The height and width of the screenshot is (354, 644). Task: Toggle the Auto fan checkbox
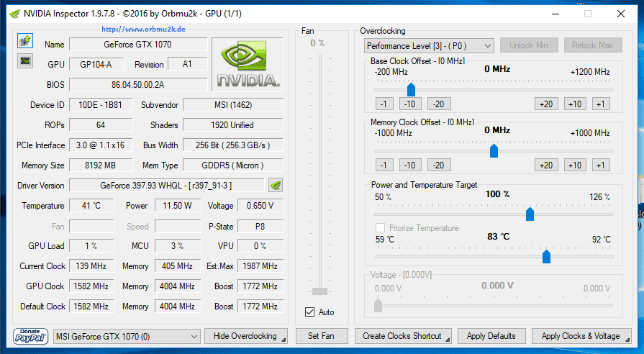309,312
